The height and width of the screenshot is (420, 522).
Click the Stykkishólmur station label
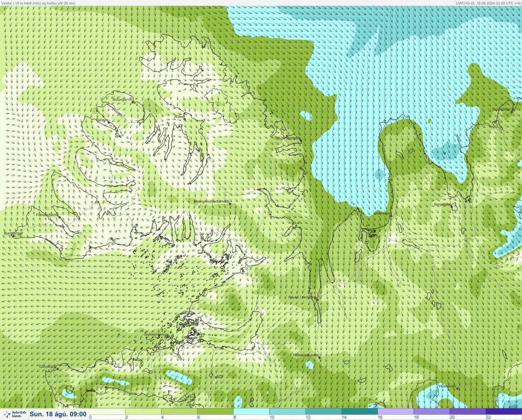[156, 334]
